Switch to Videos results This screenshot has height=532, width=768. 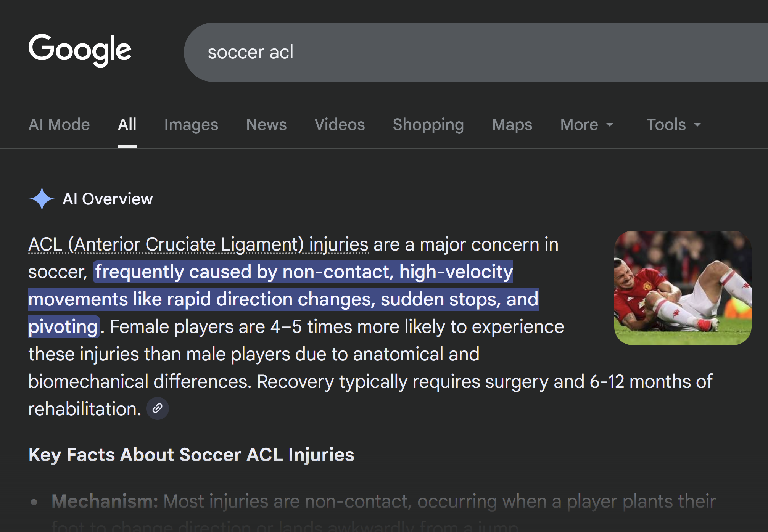(x=340, y=125)
